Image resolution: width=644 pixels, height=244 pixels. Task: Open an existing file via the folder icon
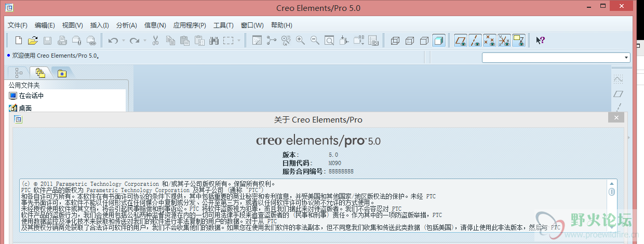pyautogui.click(x=33, y=40)
